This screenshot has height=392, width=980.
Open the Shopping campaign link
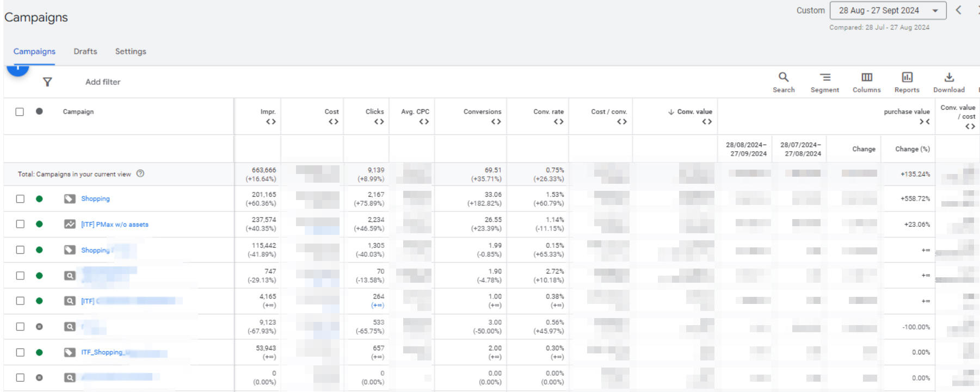95,199
